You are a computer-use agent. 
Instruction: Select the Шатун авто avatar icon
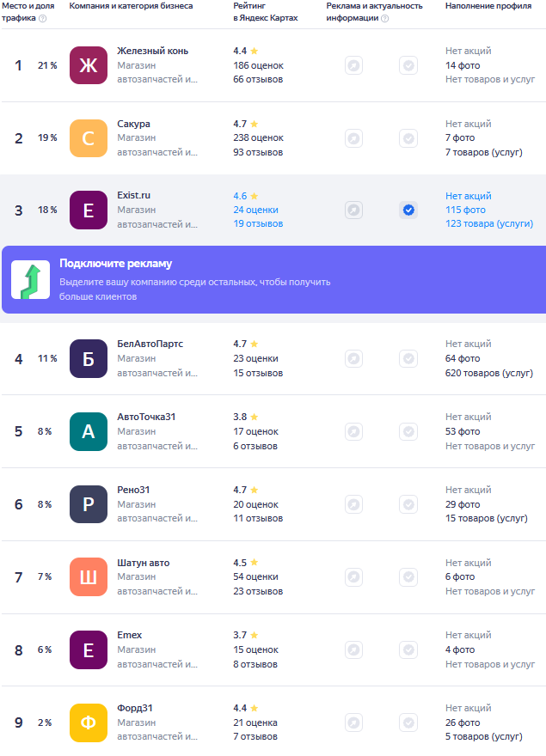pos(88,577)
